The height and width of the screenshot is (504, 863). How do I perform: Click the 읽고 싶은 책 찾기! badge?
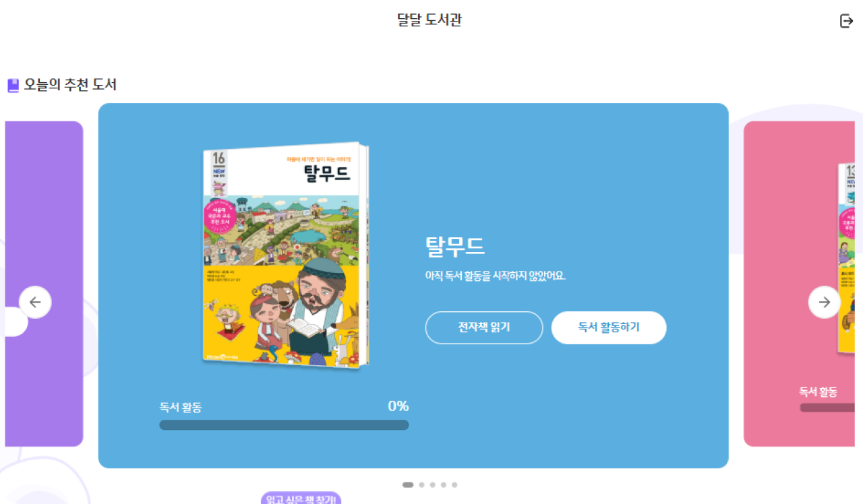pos(301,499)
